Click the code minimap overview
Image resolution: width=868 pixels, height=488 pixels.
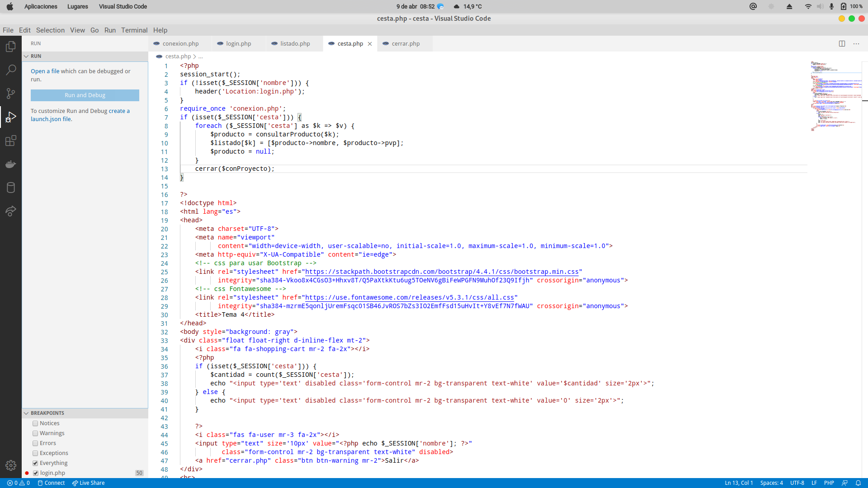[835, 96]
